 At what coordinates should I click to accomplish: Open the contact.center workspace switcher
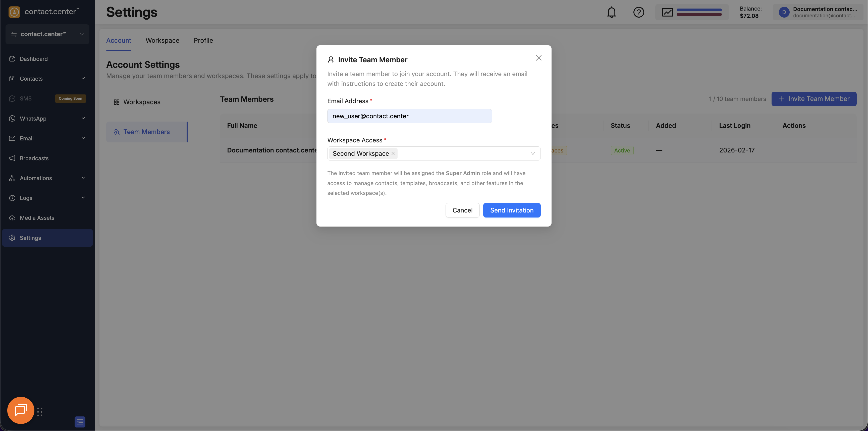click(x=47, y=34)
